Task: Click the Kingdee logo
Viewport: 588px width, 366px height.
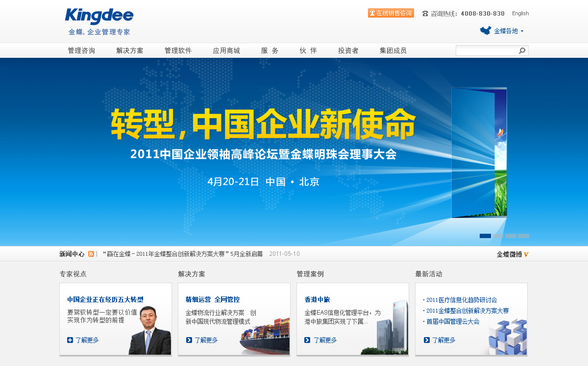Action: 99,16
